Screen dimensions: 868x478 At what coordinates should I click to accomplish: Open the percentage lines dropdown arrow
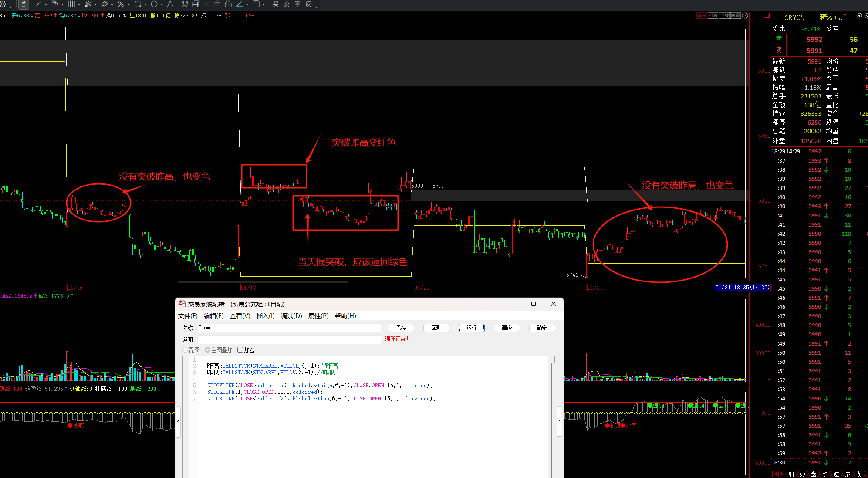(62, 4)
